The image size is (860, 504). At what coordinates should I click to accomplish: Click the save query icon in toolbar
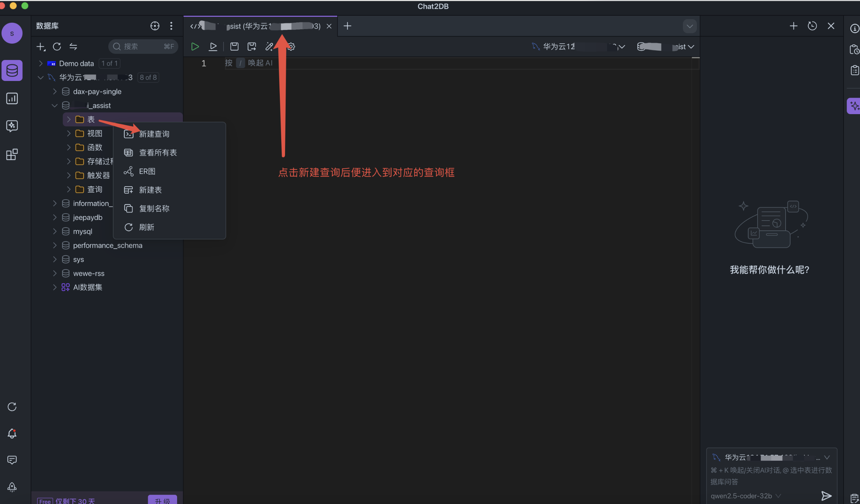pyautogui.click(x=234, y=46)
